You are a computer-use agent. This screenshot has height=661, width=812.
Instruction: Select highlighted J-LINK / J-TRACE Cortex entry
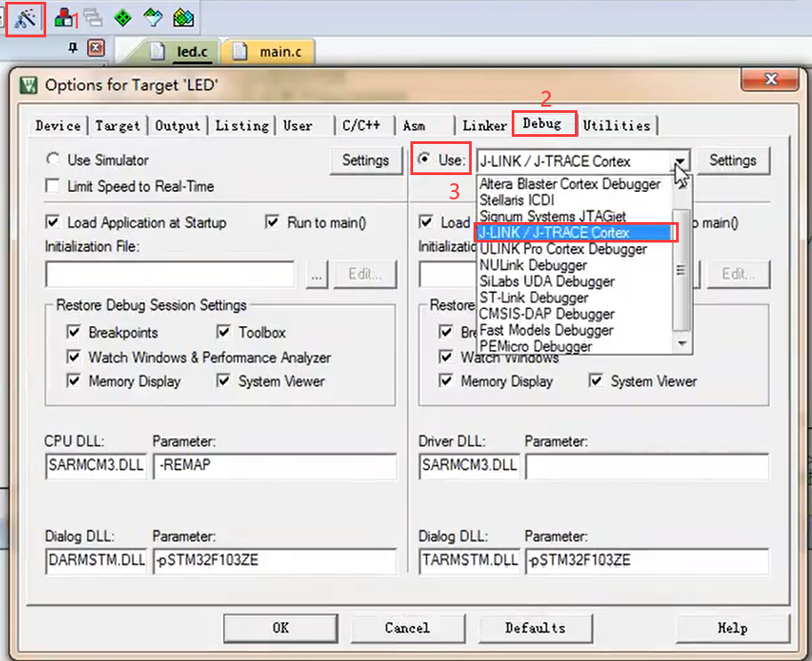(575, 233)
